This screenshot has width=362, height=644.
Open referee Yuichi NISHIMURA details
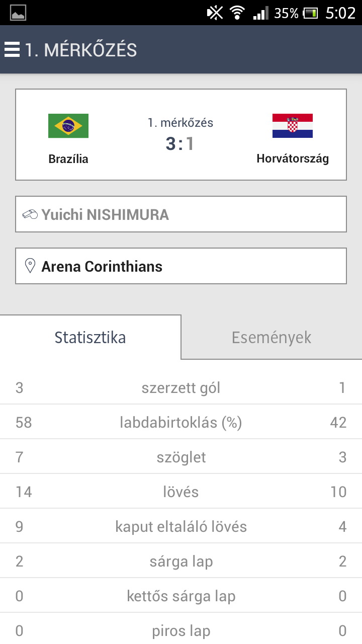[x=105, y=215]
